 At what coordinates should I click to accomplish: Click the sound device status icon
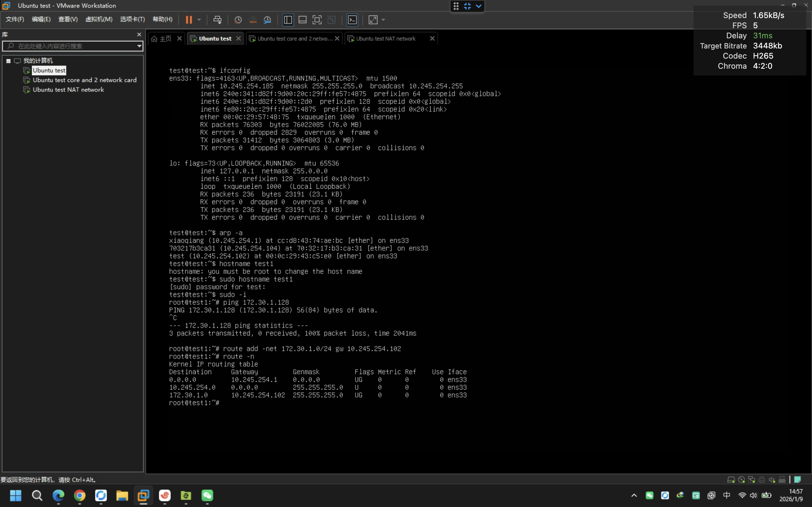772,479
